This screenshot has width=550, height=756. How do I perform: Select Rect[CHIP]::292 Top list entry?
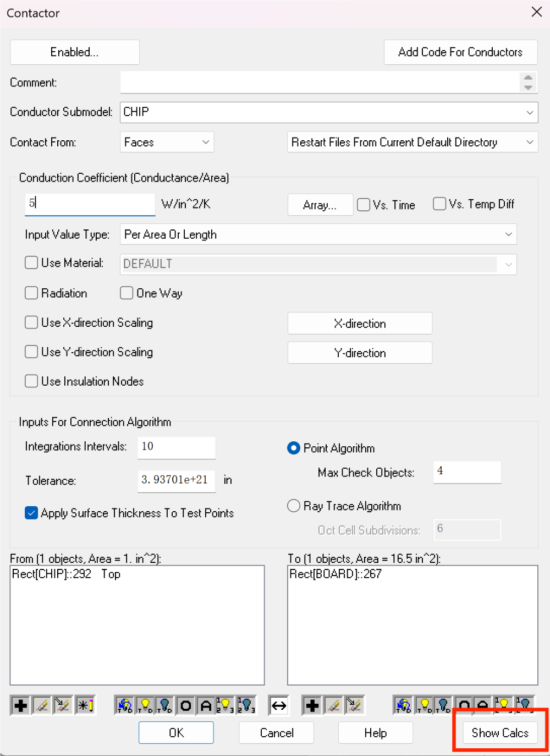(66, 574)
